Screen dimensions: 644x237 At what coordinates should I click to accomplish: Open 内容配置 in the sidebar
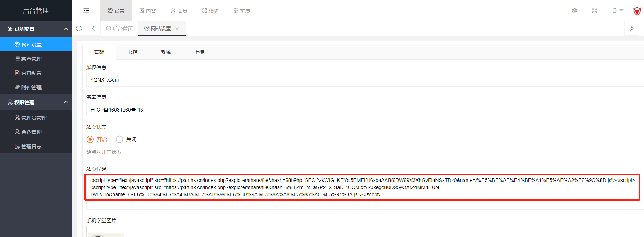tap(36, 73)
